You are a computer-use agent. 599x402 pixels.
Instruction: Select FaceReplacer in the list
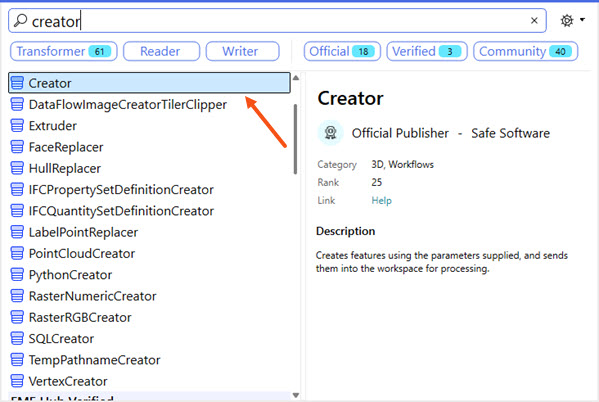[149, 147]
